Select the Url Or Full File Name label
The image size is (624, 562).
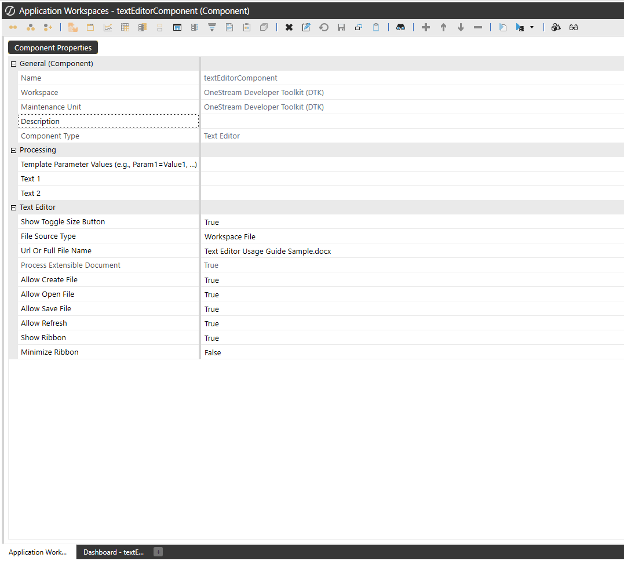56,251
